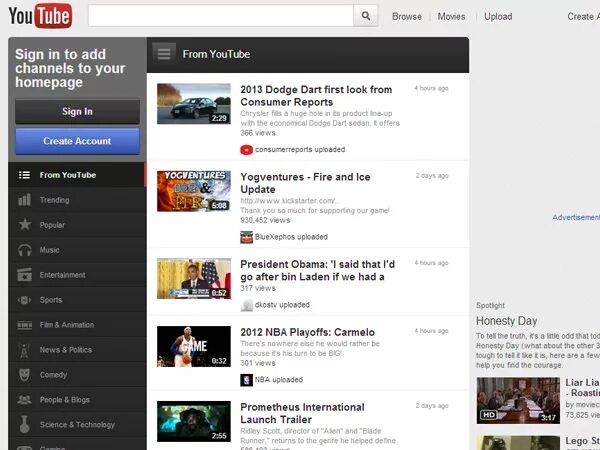Click the Science & Technology flask icon

tap(24, 424)
